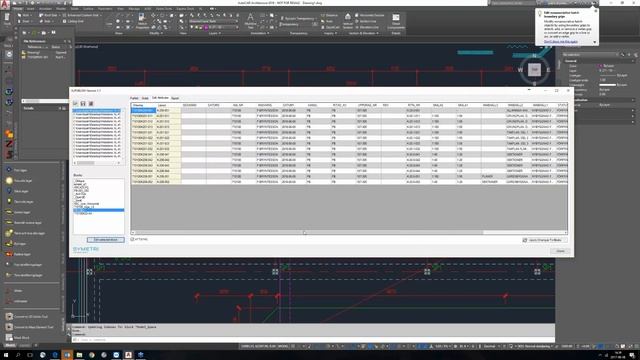Toggle checkbox at bottom-right of the dialog
This screenshot has width=640, height=360.
pyautogui.click(x=525, y=240)
